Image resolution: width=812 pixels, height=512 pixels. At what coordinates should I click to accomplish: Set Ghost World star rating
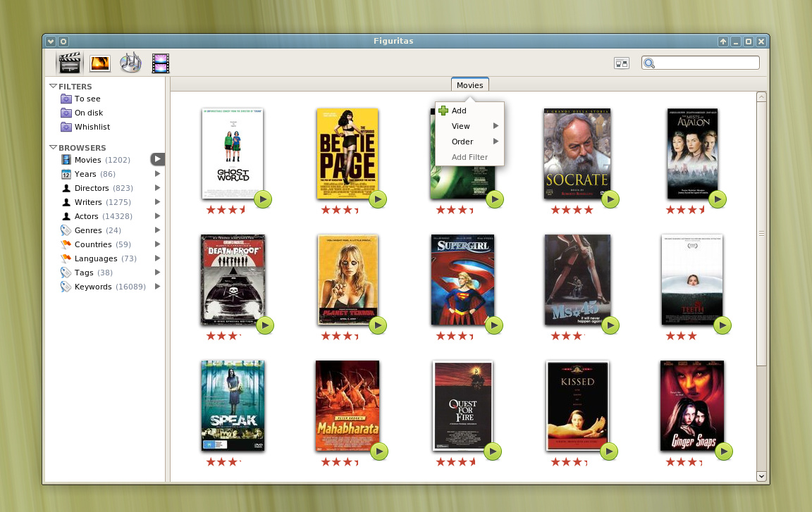[x=226, y=209]
